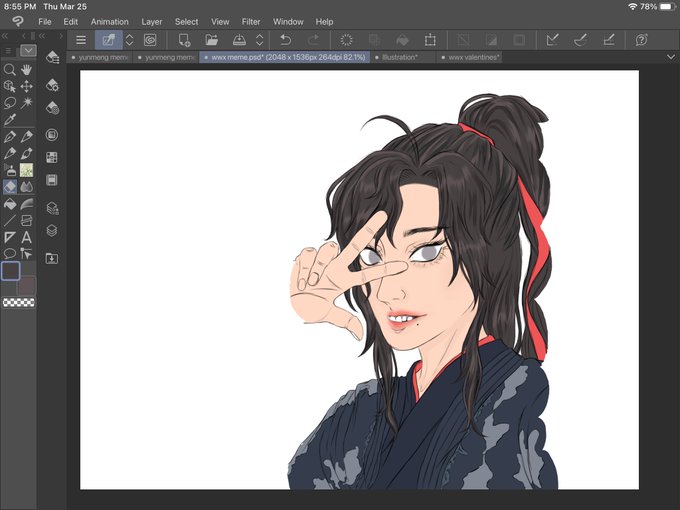Select the Fill bucket tool
680x510 pixels.
click(x=10, y=204)
